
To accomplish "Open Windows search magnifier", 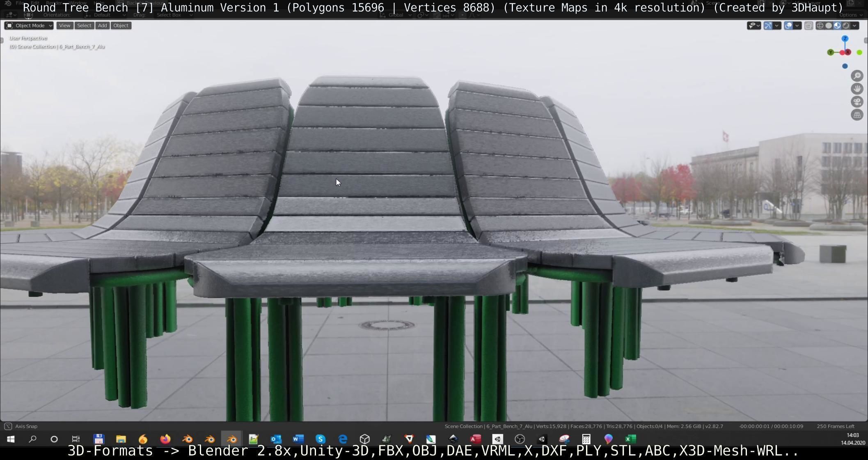I will tap(32, 439).
